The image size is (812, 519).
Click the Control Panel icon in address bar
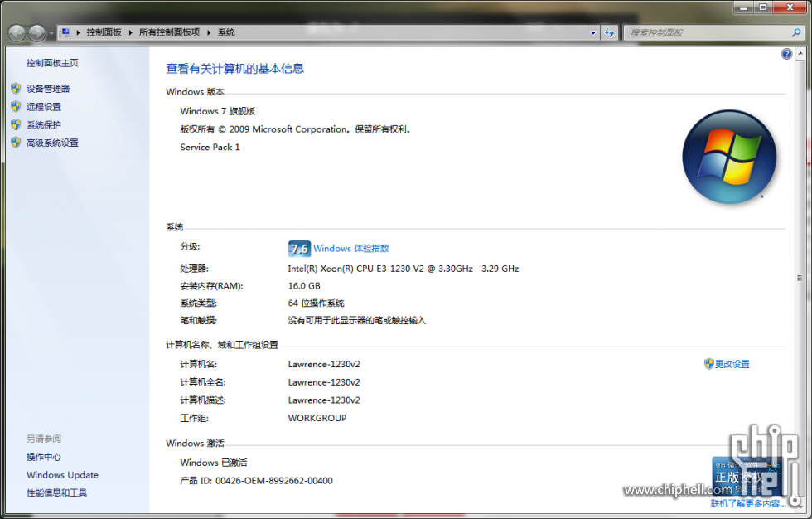[x=65, y=32]
